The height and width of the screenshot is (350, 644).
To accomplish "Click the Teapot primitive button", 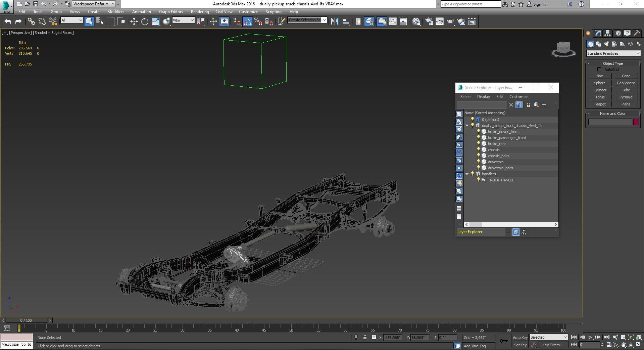I will (x=600, y=104).
